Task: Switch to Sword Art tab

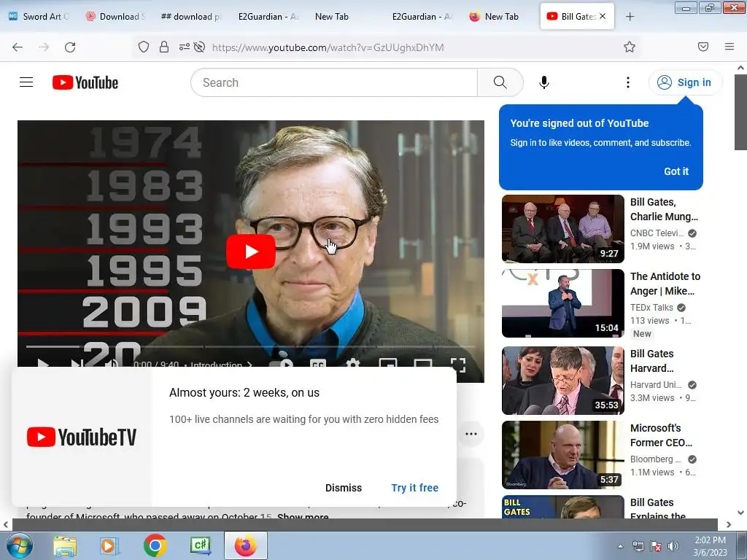Action: point(39,17)
